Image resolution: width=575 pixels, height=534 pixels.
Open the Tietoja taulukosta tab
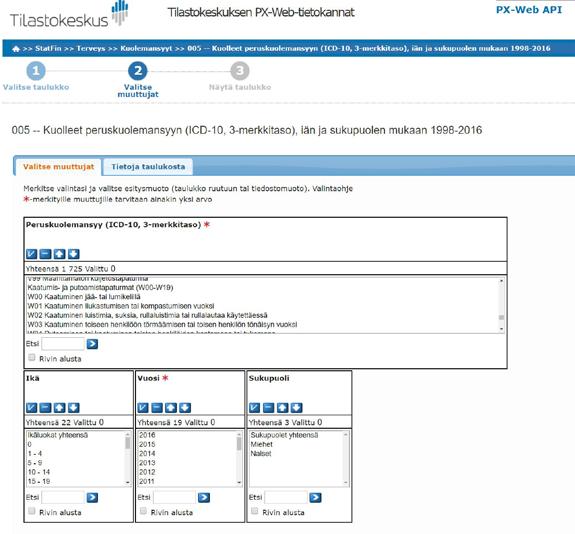coord(148,167)
